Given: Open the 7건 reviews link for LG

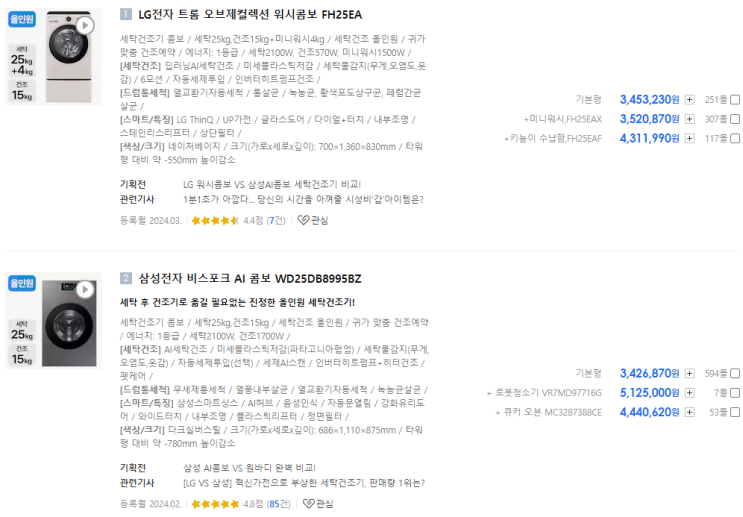Looking at the screenshot, I should 275,220.
